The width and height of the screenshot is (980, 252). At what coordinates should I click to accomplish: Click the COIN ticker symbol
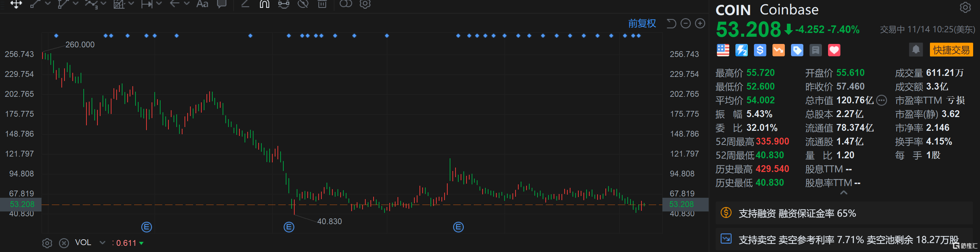[733, 10]
